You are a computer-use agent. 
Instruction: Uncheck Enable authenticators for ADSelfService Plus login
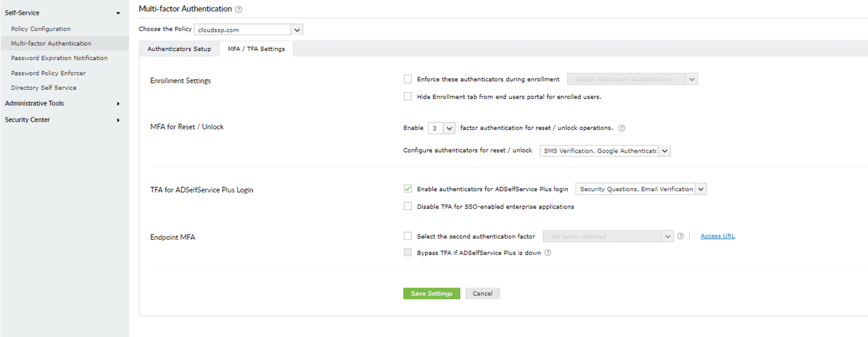click(x=408, y=189)
